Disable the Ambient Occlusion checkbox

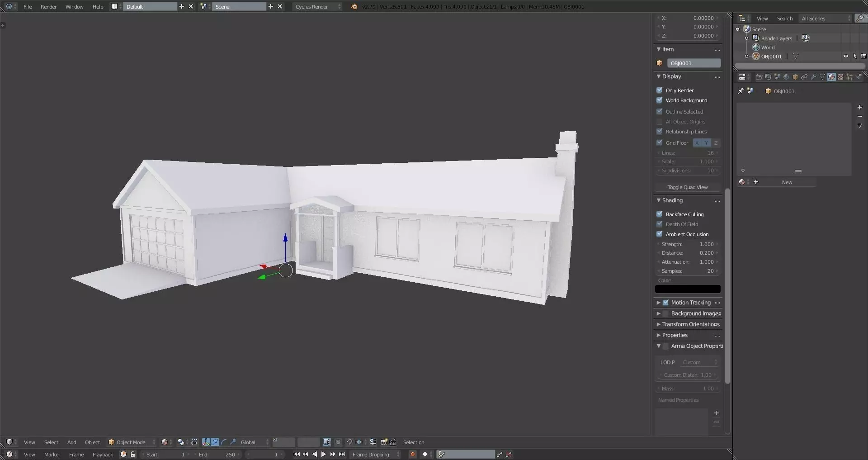pos(660,234)
